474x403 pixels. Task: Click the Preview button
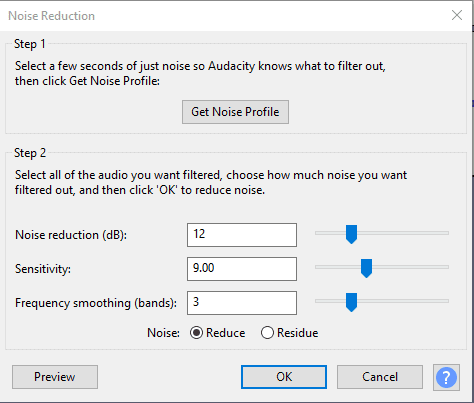click(x=55, y=377)
